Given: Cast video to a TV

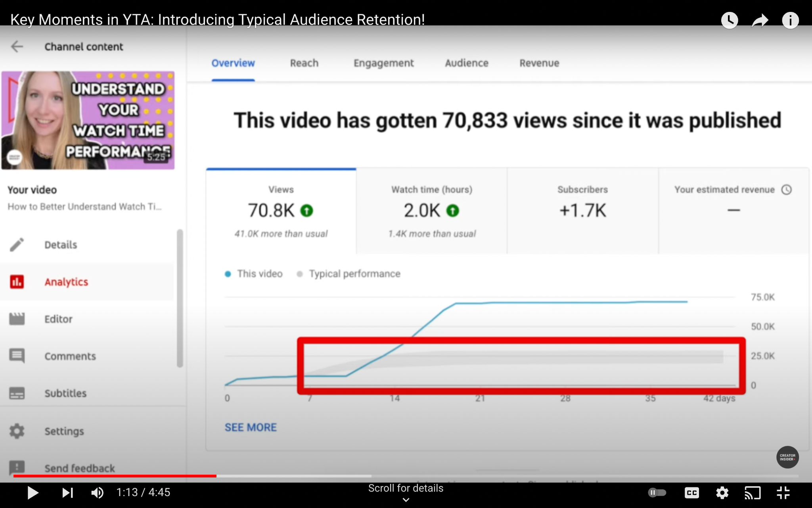Looking at the screenshot, I should point(753,493).
